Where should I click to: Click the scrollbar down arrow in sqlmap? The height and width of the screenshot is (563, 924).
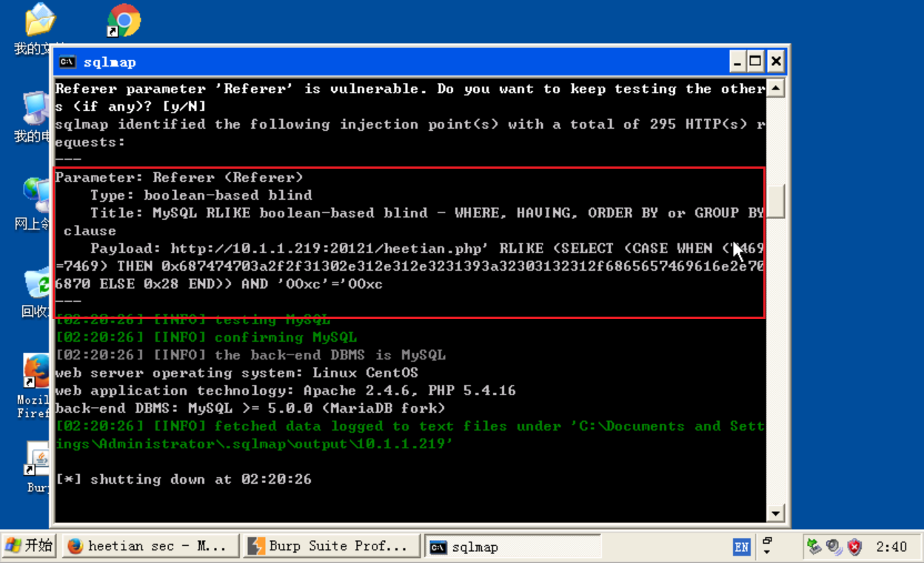[x=775, y=513]
